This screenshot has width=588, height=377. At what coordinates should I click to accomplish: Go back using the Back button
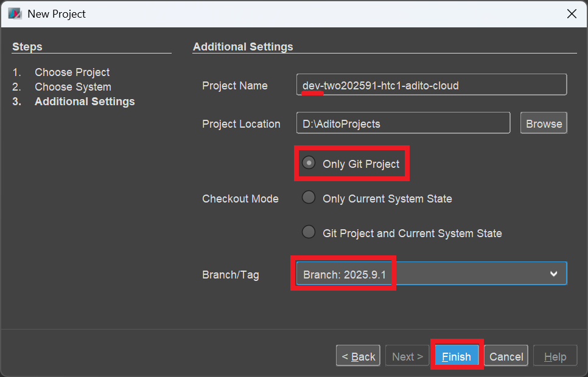click(x=358, y=356)
